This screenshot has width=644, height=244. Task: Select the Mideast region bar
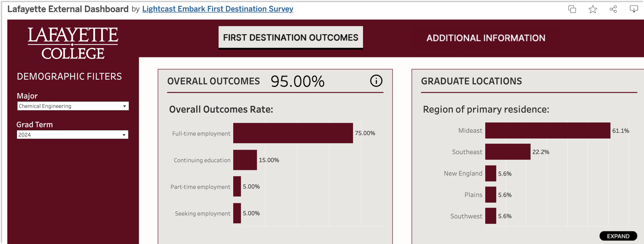pos(547,131)
